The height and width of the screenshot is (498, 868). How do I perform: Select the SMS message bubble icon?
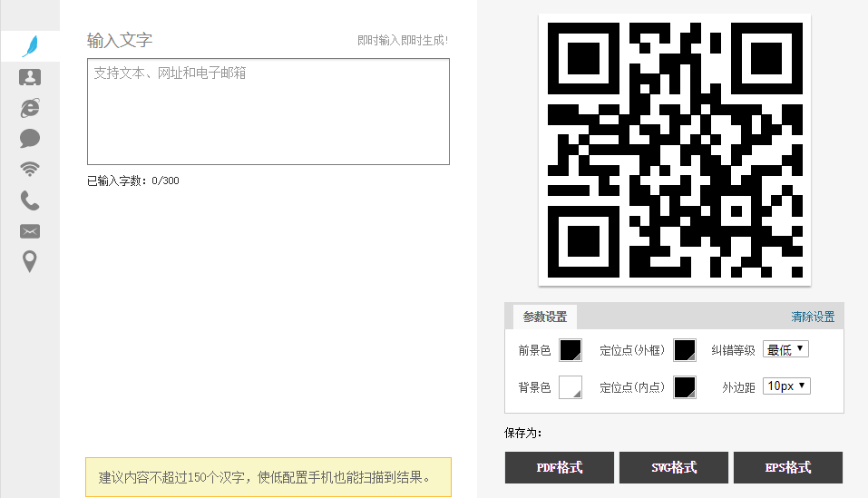pyautogui.click(x=30, y=138)
